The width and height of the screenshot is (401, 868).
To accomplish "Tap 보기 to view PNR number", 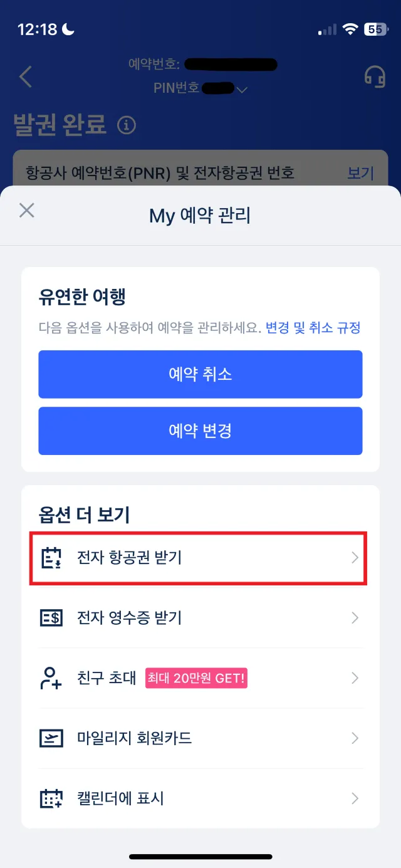I will (360, 173).
